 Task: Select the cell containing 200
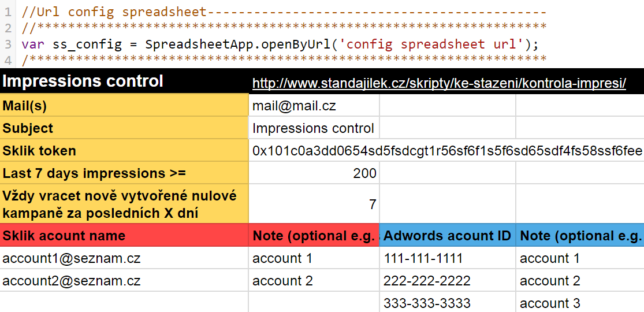(314, 173)
